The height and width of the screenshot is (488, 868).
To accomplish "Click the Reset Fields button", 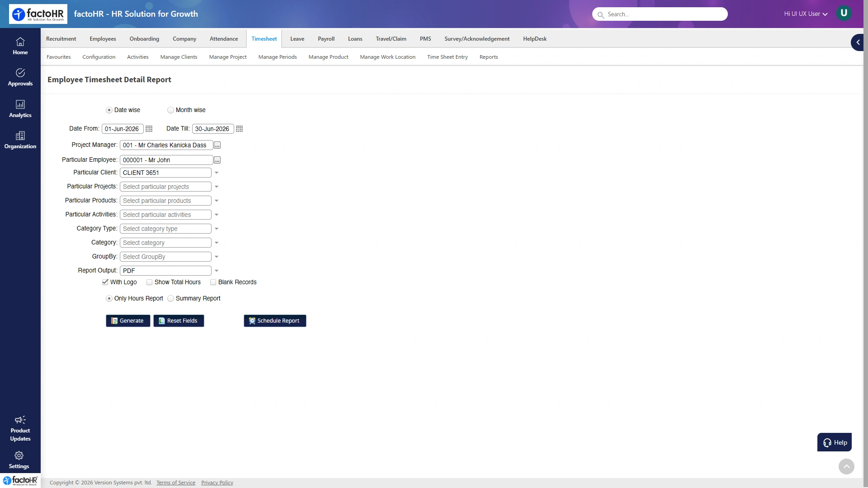I will (179, 321).
